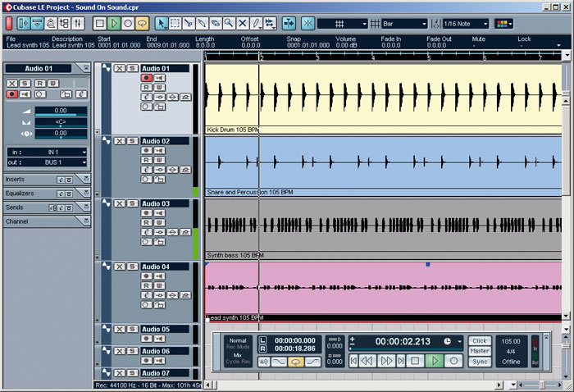Open the output routing BUS 1 dropdown

tap(48, 162)
